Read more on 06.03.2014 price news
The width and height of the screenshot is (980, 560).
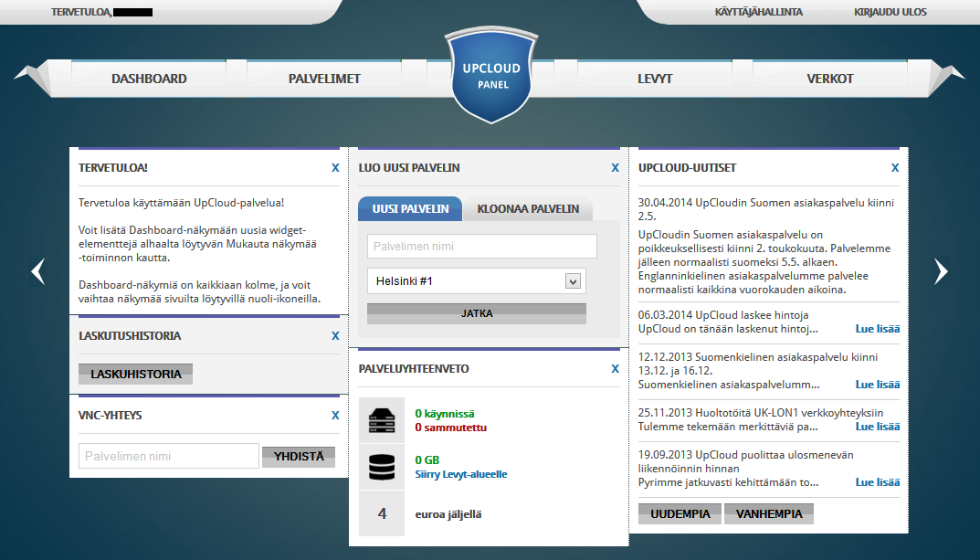878,329
